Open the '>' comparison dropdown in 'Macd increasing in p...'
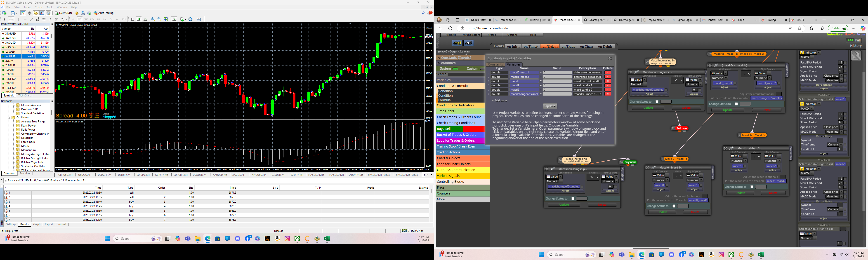 (593, 178)
